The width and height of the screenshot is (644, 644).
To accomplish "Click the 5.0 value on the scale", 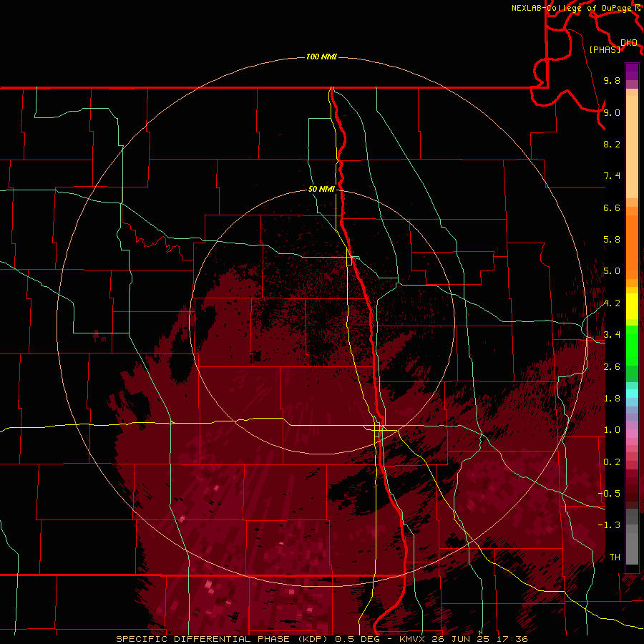I will (x=612, y=271).
